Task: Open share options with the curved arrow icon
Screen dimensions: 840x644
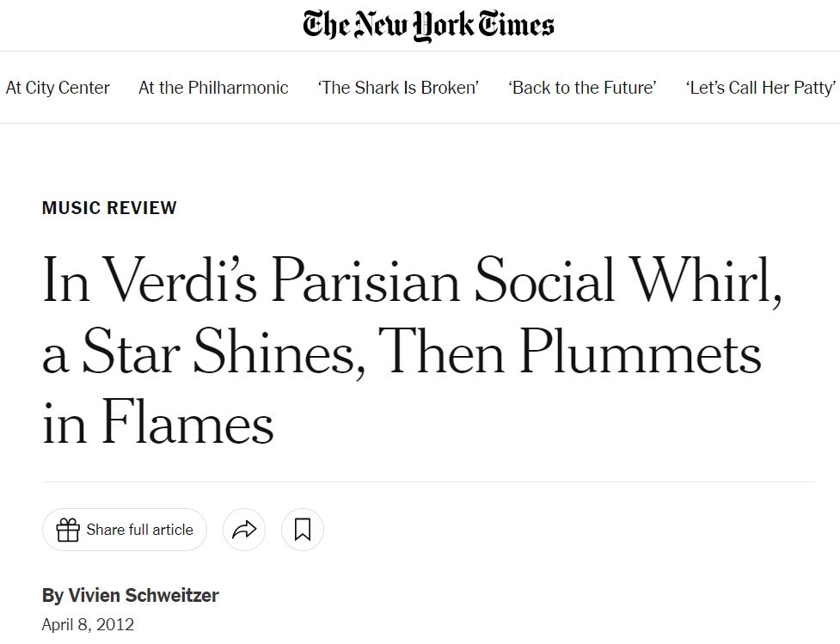Action: pyautogui.click(x=244, y=530)
